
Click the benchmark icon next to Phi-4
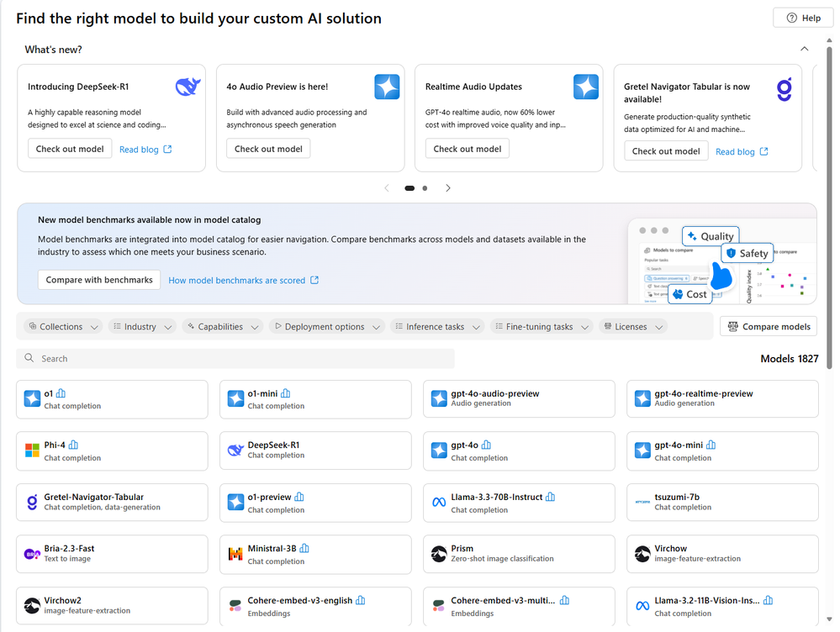click(73, 445)
